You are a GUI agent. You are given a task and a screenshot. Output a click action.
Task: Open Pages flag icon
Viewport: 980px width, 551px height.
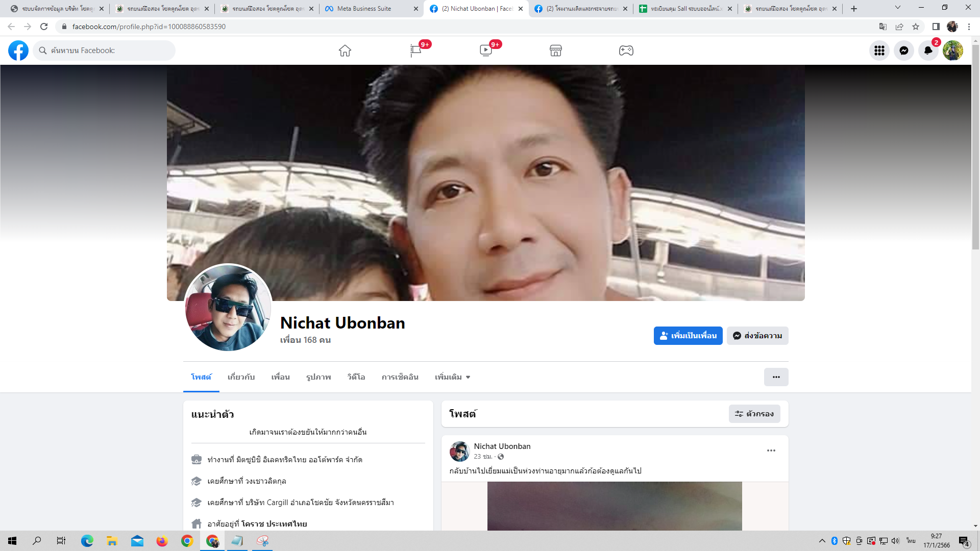tap(415, 51)
